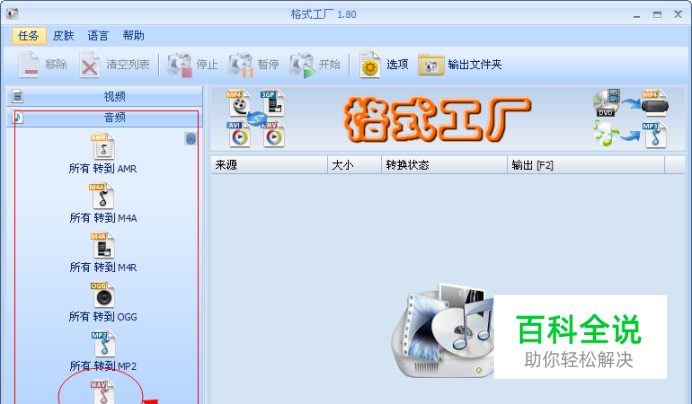Click the 3GP mobile banner icon

click(x=272, y=103)
